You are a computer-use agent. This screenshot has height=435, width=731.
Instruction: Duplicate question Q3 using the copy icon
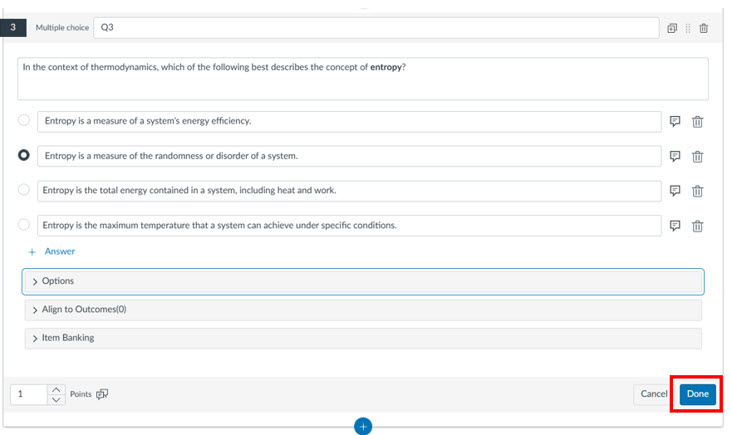pos(672,28)
